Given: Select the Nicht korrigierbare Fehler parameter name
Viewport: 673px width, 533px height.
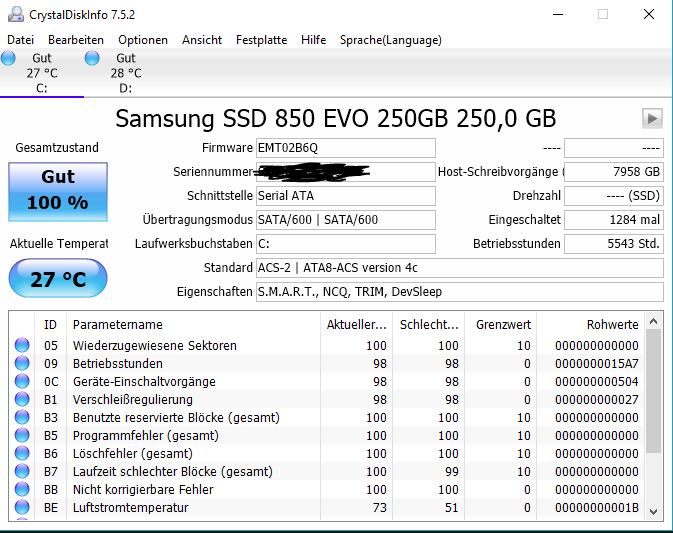Looking at the screenshot, I should 143,490.
